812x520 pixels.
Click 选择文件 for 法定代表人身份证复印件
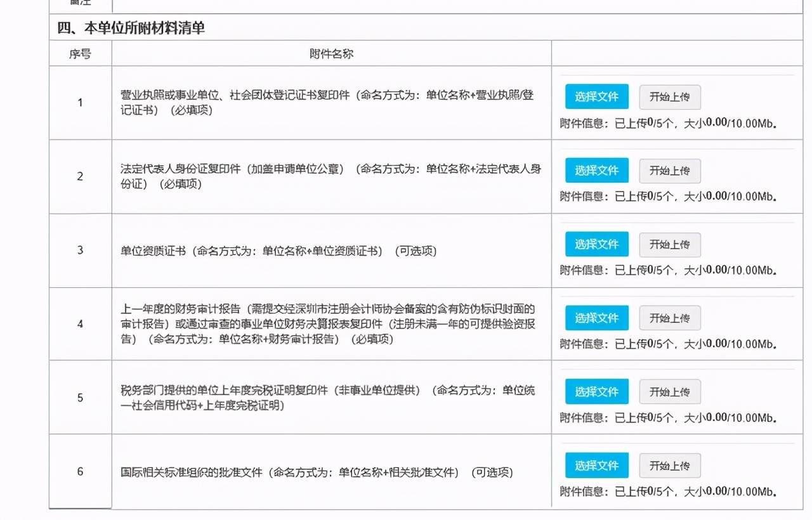[x=596, y=171]
